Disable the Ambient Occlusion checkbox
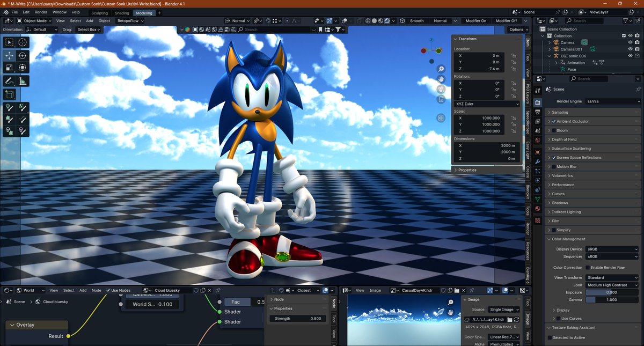Image resolution: width=644 pixels, height=346 pixels. click(x=554, y=121)
